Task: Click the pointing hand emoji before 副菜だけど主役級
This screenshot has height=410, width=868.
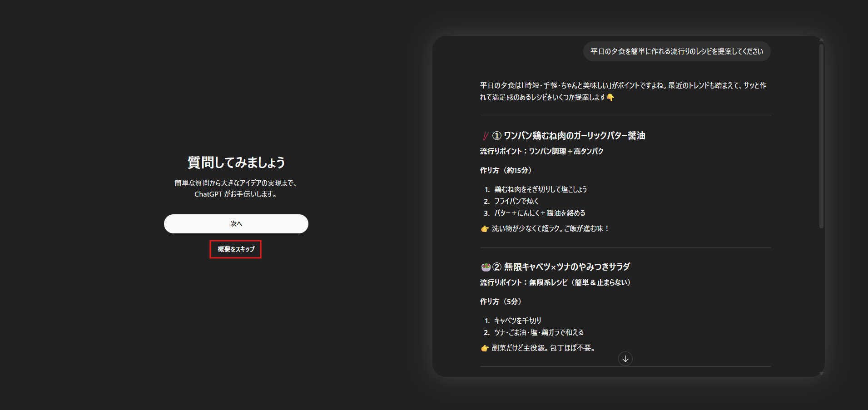Action: 485,348
